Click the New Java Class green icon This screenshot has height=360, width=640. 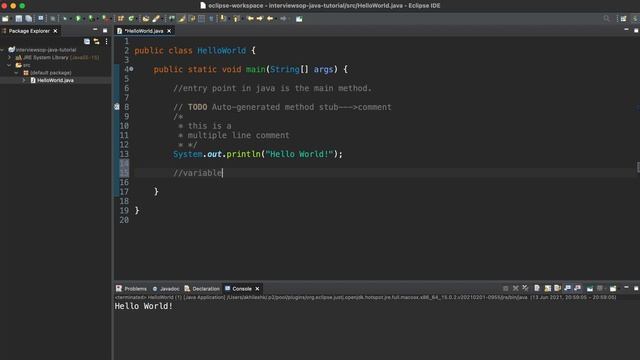click(x=131, y=19)
